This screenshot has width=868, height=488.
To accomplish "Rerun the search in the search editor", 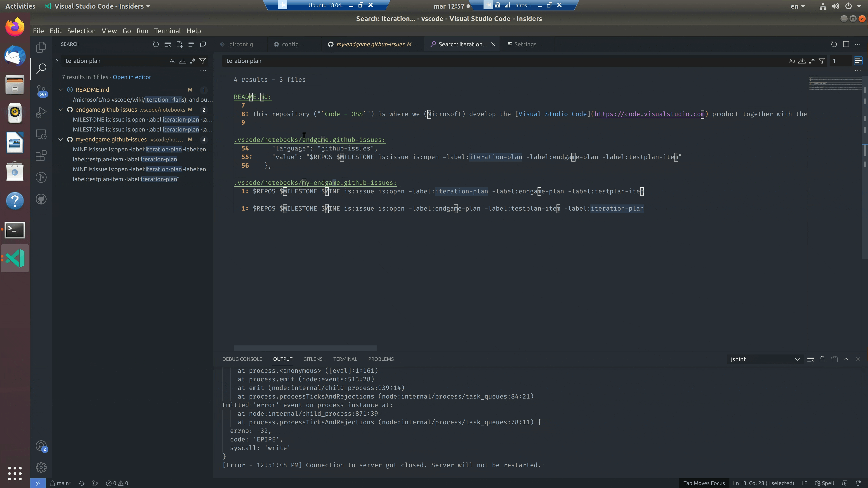I will tap(834, 44).
